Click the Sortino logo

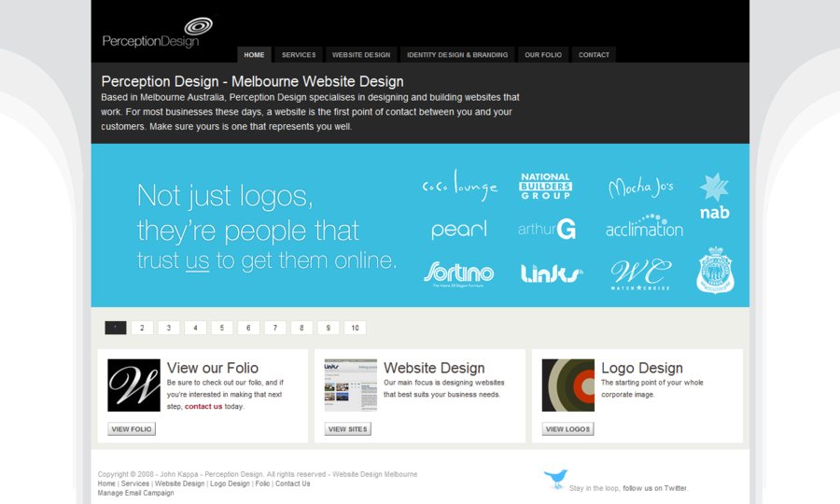pyautogui.click(x=458, y=273)
